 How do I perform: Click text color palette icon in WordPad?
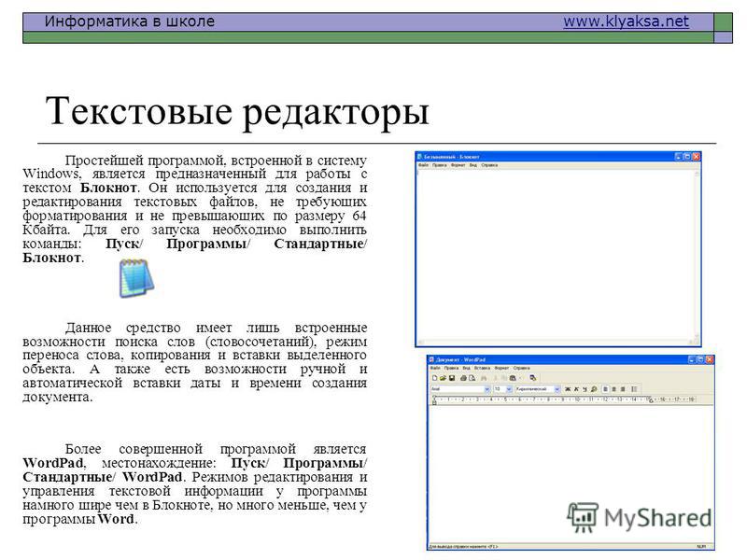594,389
